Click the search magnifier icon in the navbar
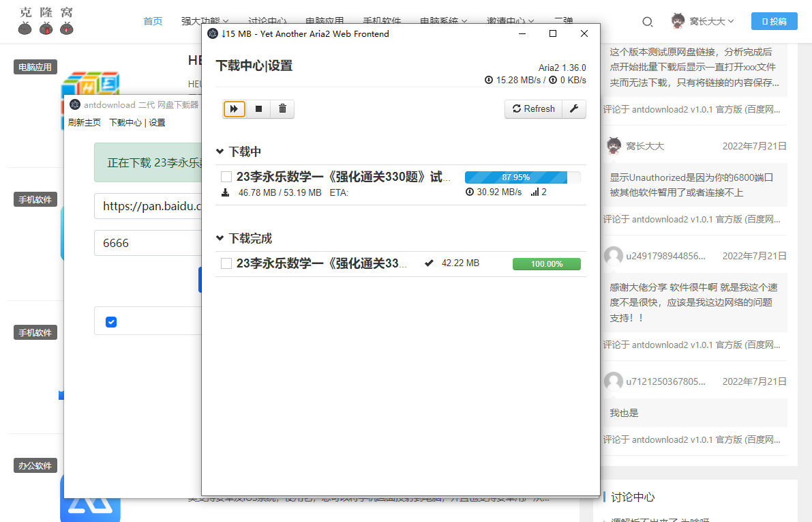This screenshot has height=522, width=812. [646, 22]
